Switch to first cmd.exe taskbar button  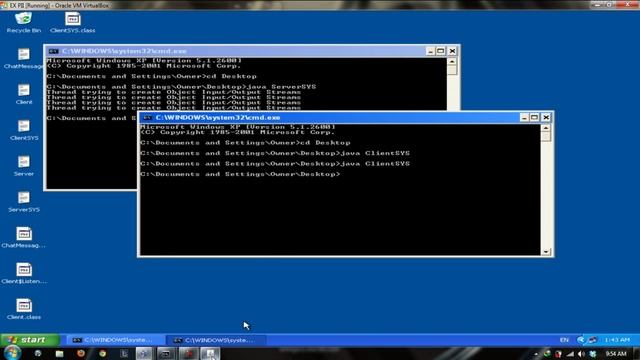tap(115, 340)
